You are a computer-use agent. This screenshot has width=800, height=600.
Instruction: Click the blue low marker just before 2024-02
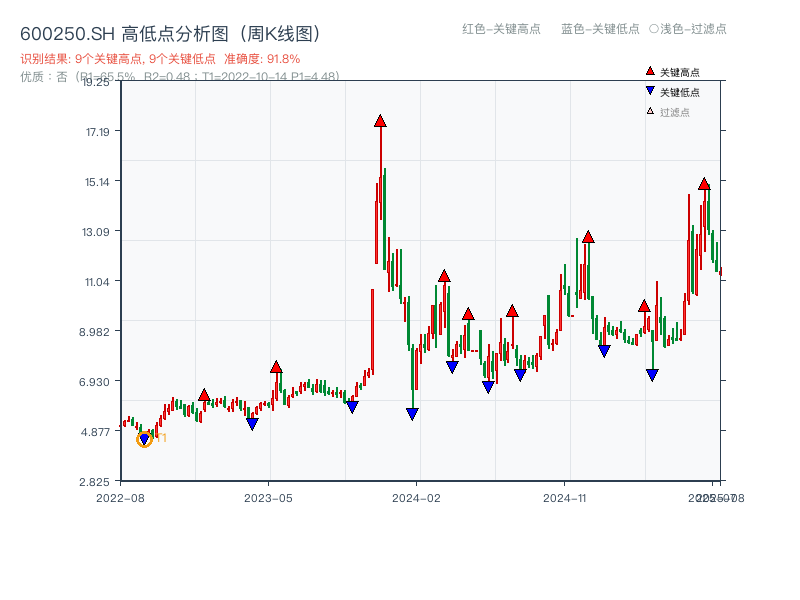coord(412,414)
